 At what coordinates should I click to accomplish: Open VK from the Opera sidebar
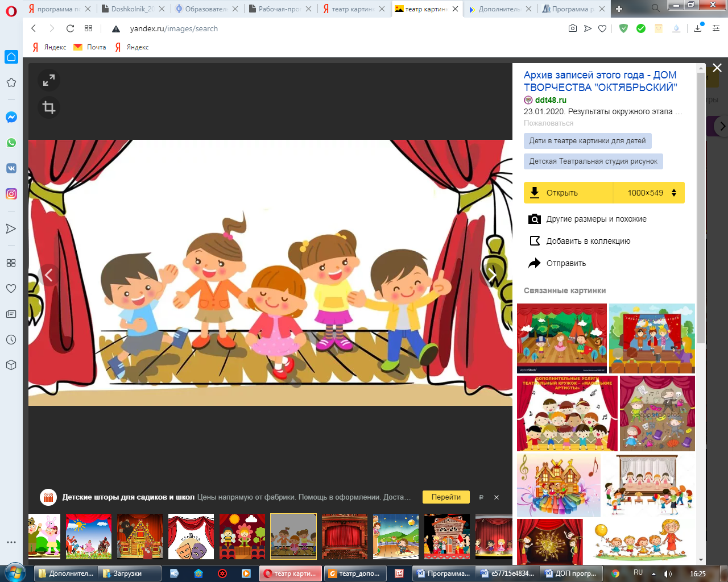(x=11, y=168)
